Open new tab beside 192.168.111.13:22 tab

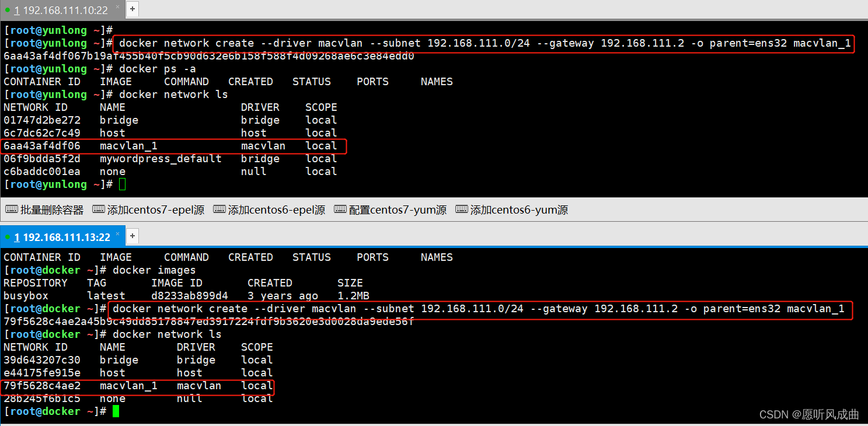tap(133, 236)
